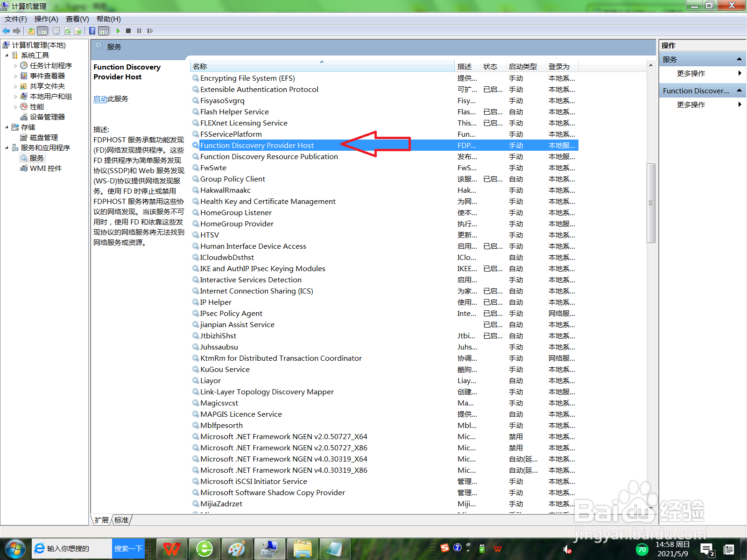Open WPS Office from the taskbar
Screen dimensions: 747x560
pyautogui.click(x=171, y=549)
